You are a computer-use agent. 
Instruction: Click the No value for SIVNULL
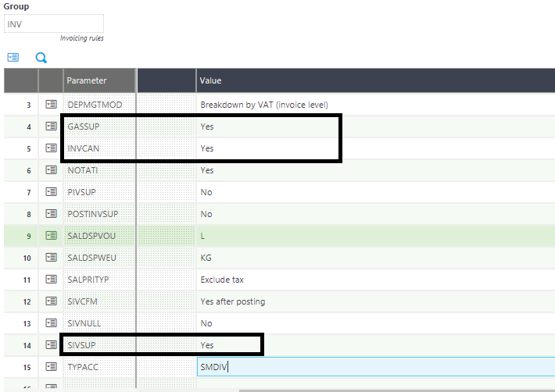pos(206,323)
